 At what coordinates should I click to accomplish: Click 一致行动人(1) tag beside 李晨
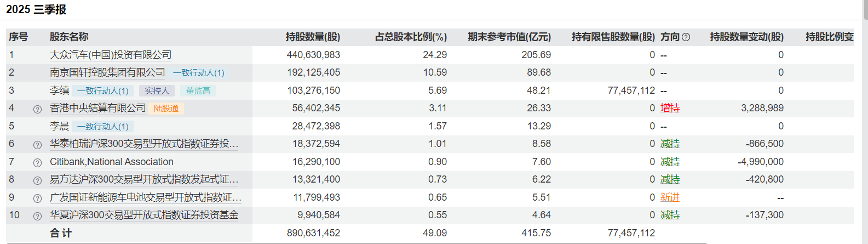click(x=102, y=127)
